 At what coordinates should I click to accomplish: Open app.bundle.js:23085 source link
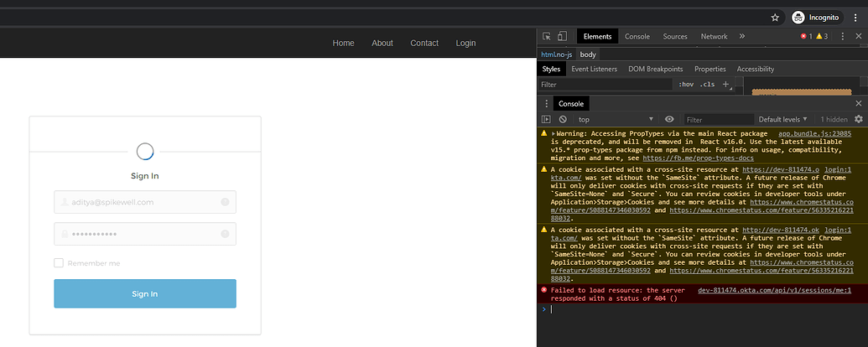814,134
